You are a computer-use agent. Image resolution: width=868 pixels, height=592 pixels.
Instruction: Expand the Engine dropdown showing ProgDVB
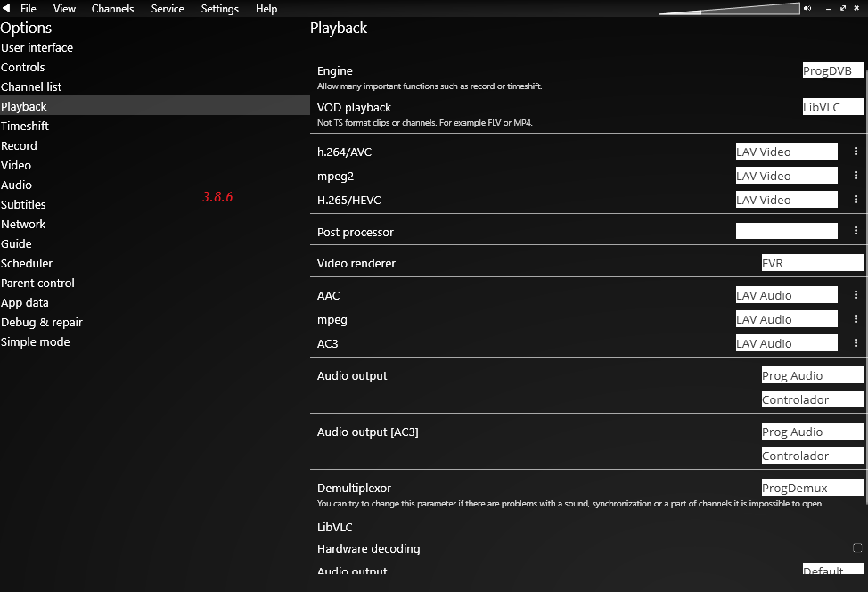[x=832, y=71]
